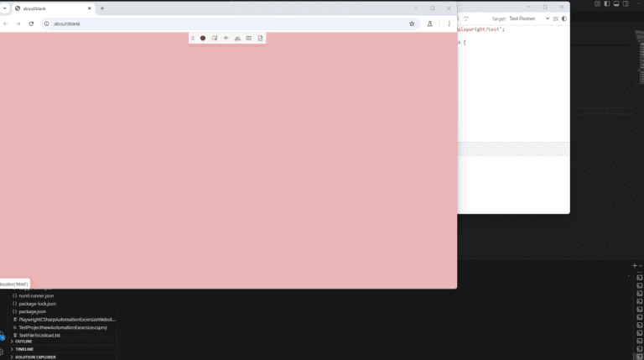Select the about:blank browser tab
Viewport: 644px width, 360px height.
point(53,8)
